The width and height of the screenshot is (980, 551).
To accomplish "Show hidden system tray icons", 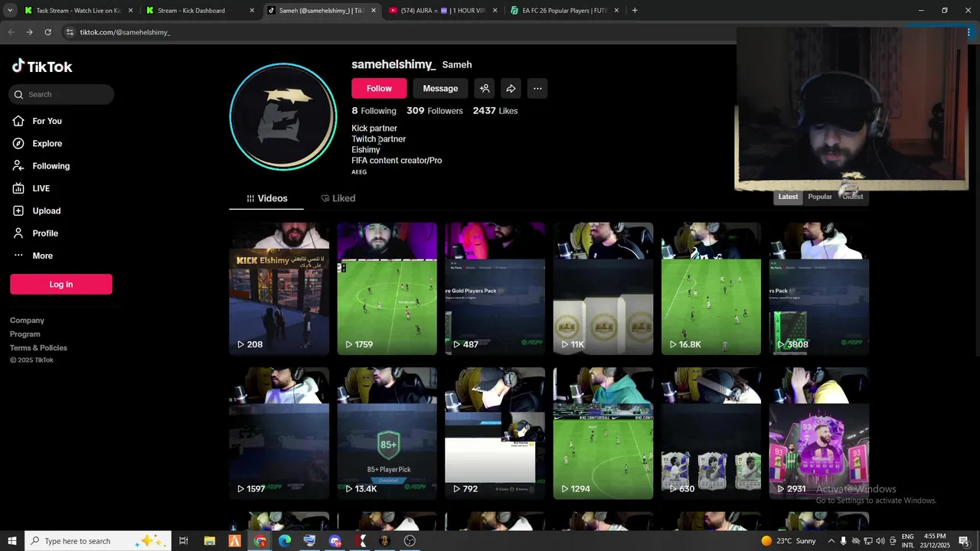I will pos(831,541).
